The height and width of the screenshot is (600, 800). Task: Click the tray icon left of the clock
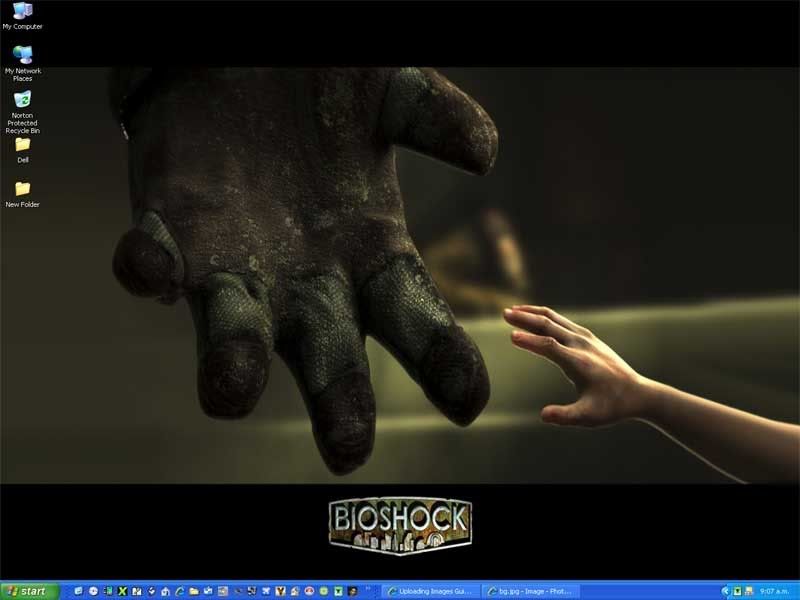749,591
